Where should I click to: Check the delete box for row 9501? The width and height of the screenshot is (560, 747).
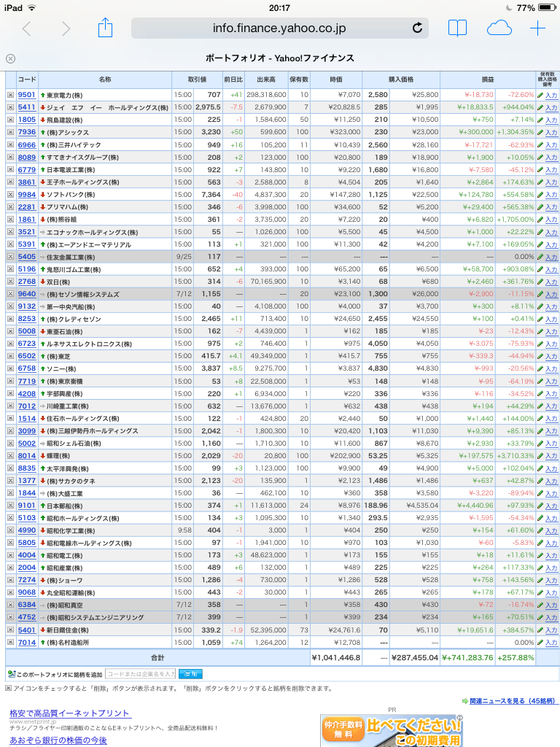click(10, 95)
